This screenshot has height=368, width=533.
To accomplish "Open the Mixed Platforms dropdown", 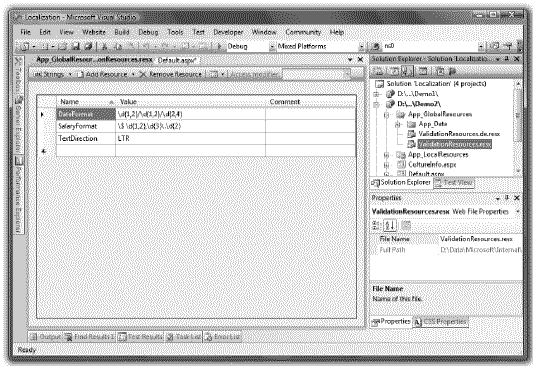I will [x=361, y=46].
